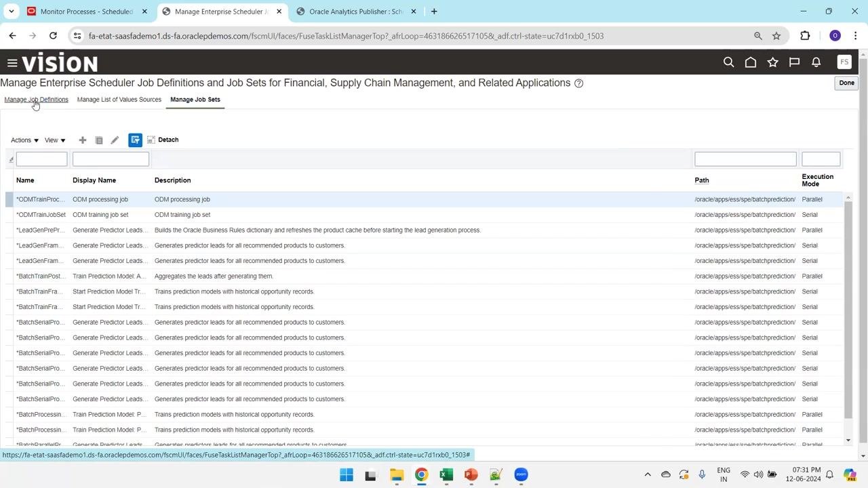Open the browser tab search dropdown

tap(11, 12)
